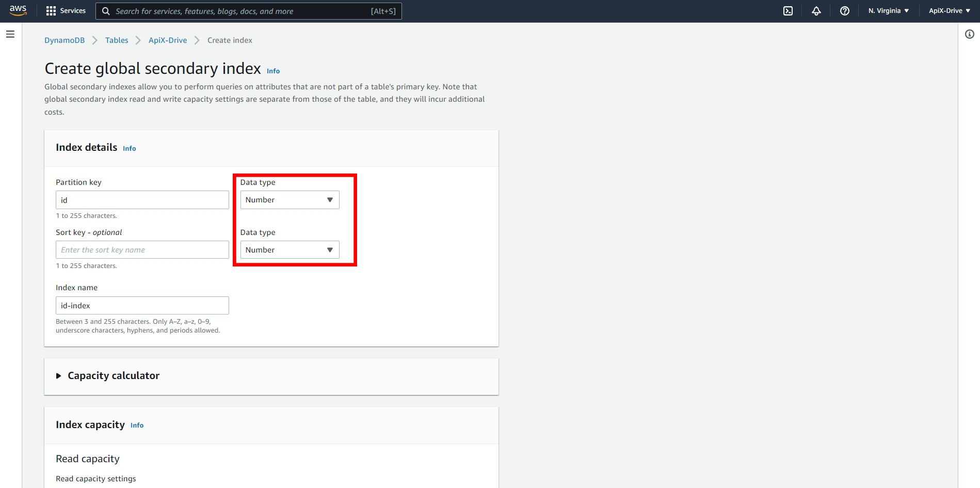This screenshot has height=488, width=980.
Task: Click the Partition key input field
Action: [x=142, y=200]
